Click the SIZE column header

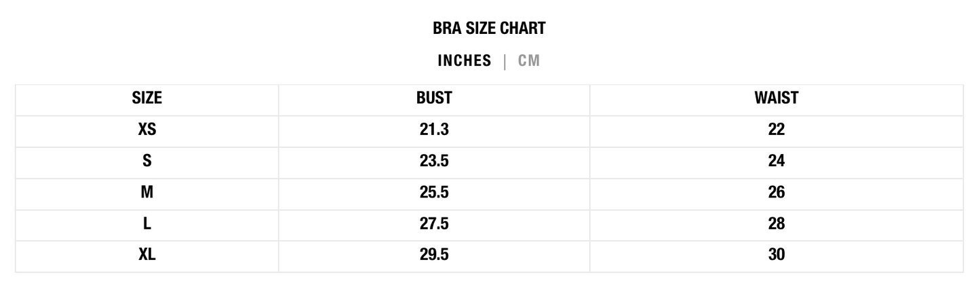coord(147,98)
